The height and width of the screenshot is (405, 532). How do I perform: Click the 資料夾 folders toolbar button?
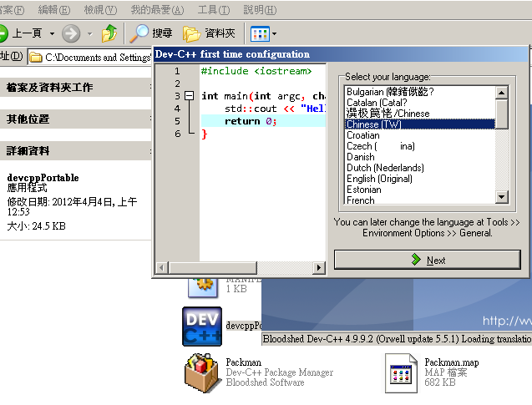pos(210,33)
